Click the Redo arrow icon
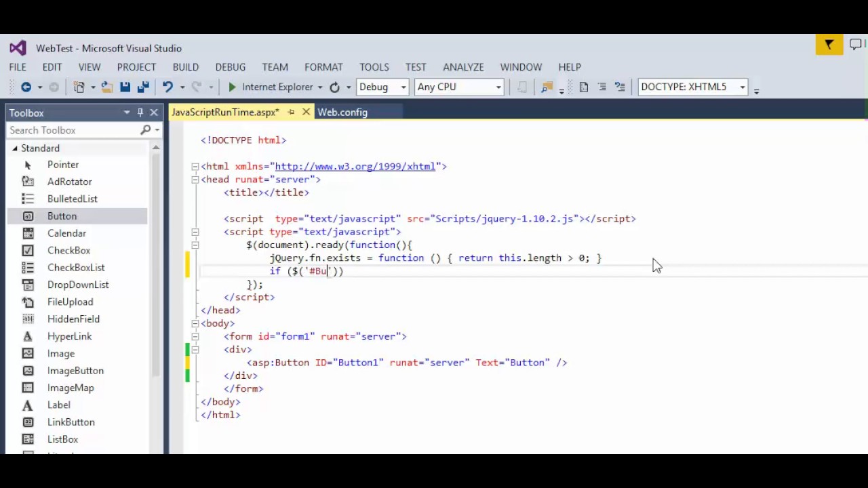The width and height of the screenshot is (868, 488). point(197,87)
